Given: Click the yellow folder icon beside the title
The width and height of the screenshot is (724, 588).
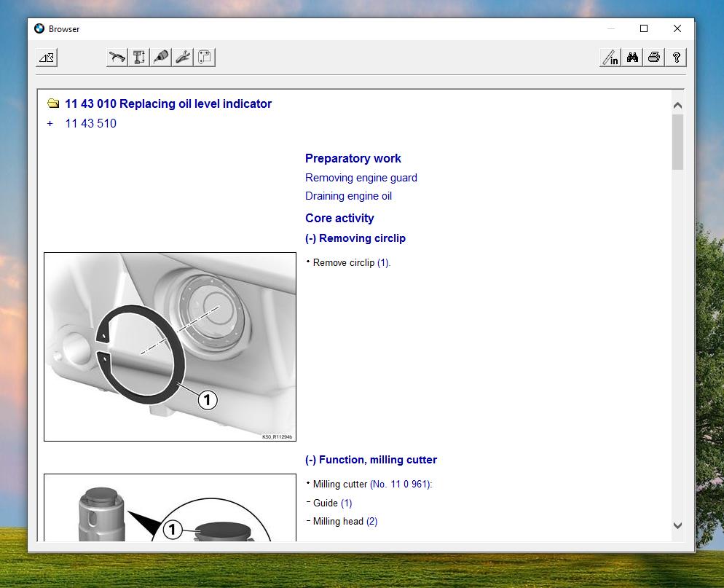Looking at the screenshot, I should click(x=53, y=104).
